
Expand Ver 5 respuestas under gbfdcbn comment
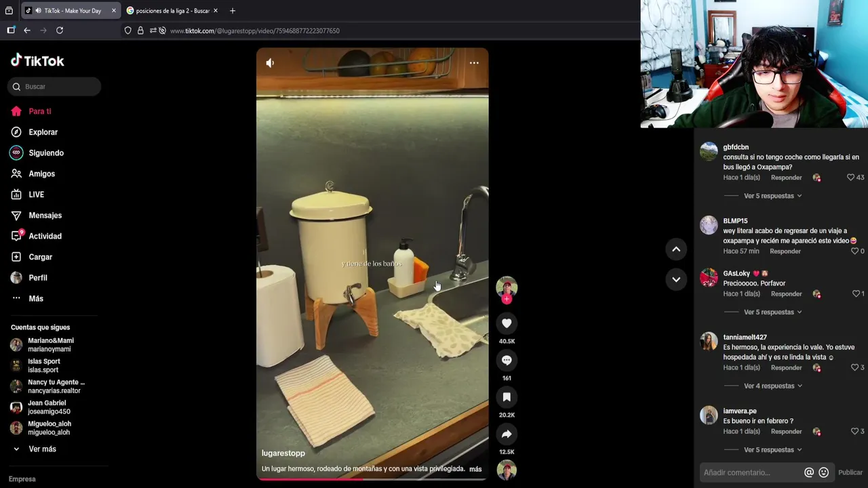[x=772, y=196]
